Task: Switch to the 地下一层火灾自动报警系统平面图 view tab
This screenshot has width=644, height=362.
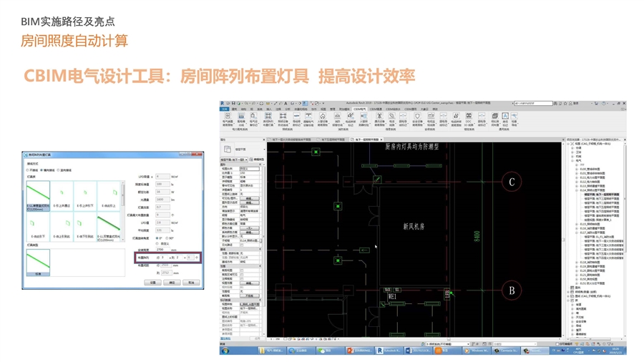Action: (291, 140)
